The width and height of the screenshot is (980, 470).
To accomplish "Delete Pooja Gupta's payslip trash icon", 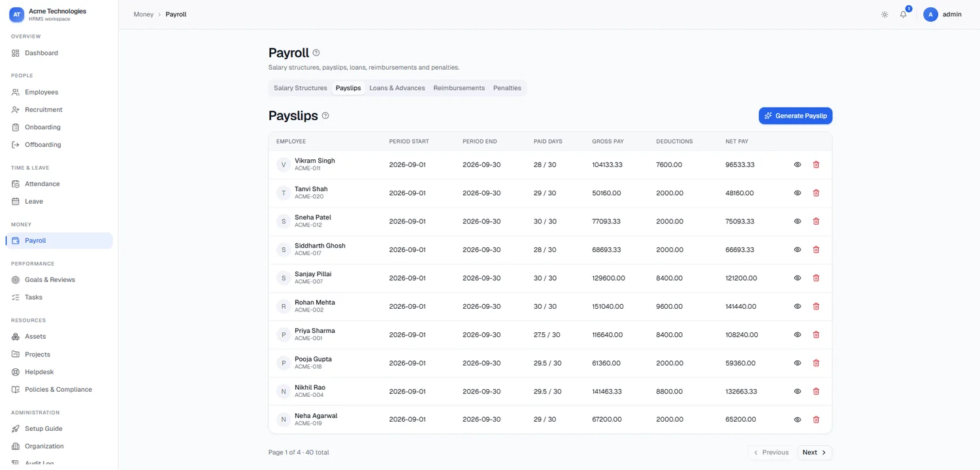I will (x=816, y=363).
